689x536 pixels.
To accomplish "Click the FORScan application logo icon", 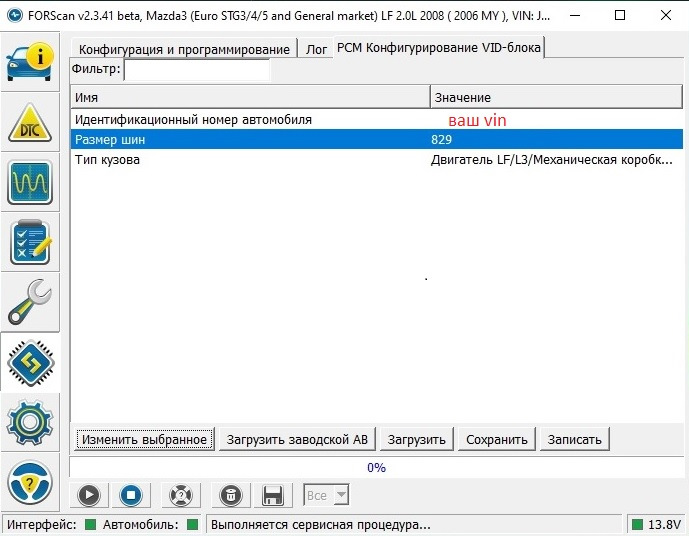I will click(15, 15).
